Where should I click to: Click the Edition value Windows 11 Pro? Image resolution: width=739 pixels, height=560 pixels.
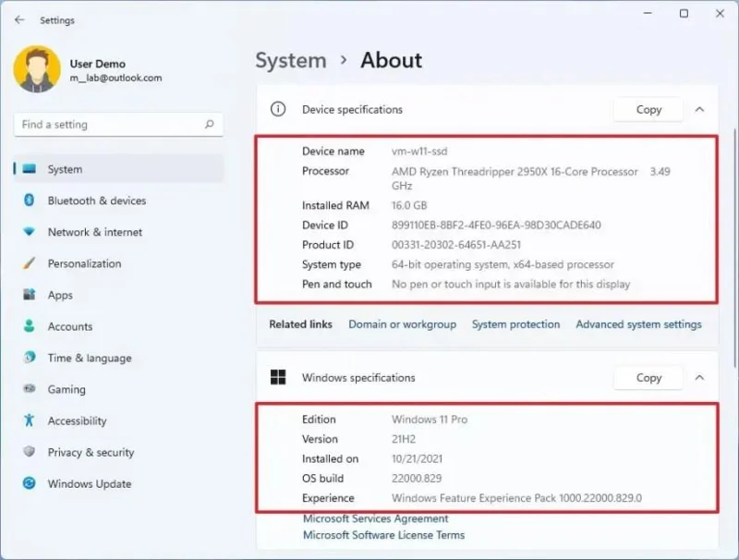pyautogui.click(x=430, y=420)
